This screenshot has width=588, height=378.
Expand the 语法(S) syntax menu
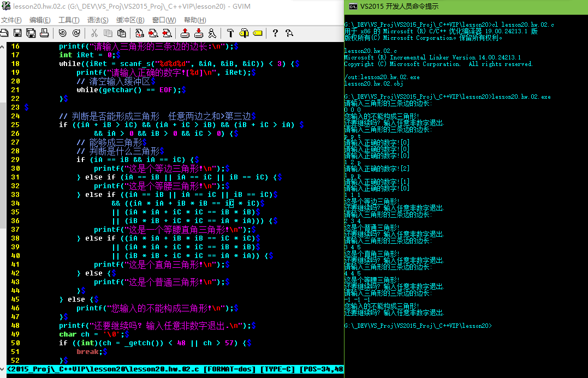coord(98,20)
